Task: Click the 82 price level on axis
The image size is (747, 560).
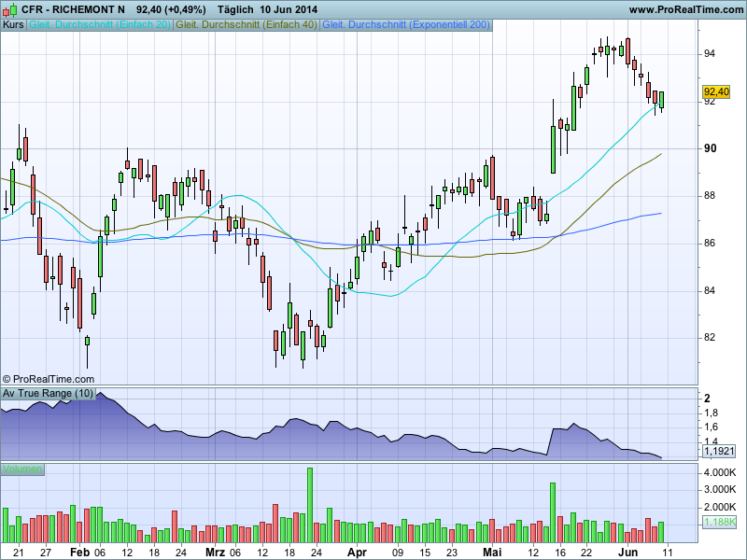Action: (710, 338)
